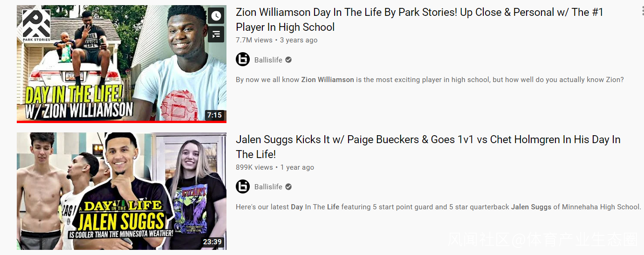Click the red watched-progress bar under Zion thumbnail
This screenshot has height=255, width=644.
pyautogui.click(x=122, y=122)
